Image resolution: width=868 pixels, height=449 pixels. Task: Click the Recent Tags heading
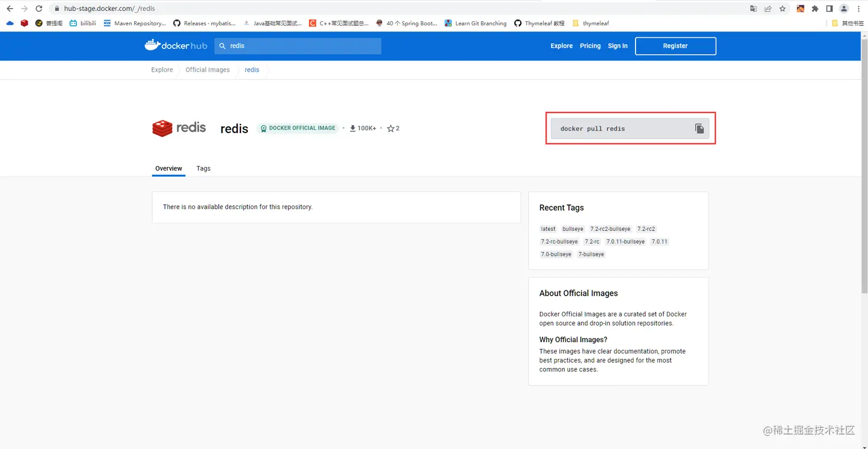561,208
